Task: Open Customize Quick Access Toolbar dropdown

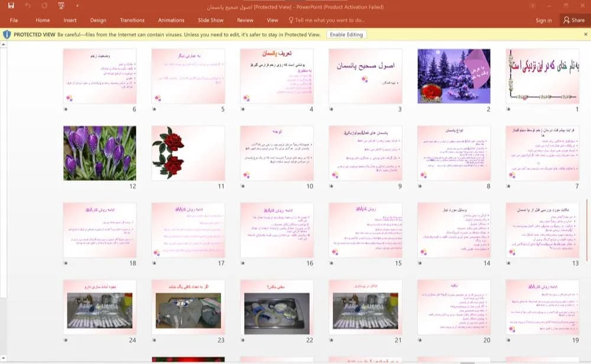Action: pos(77,6)
